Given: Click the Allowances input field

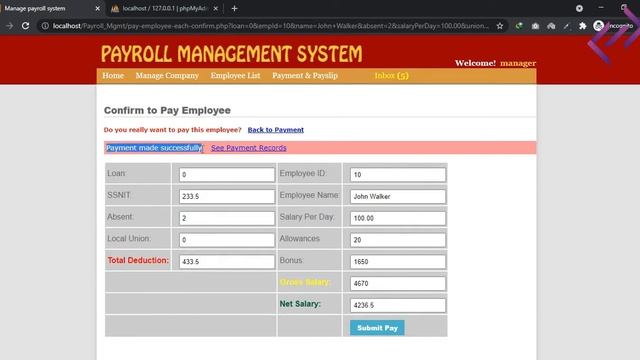Looking at the screenshot, I should pyautogui.click(x=398, y=240).
